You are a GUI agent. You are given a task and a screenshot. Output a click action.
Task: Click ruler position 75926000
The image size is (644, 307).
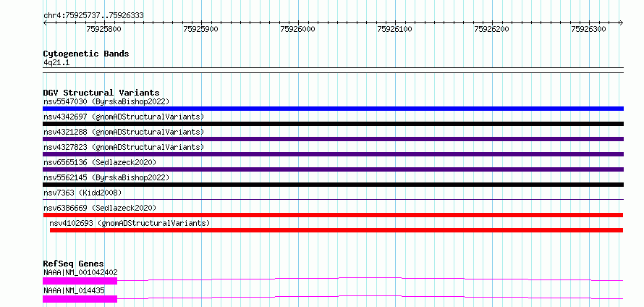tap(298, 29)
